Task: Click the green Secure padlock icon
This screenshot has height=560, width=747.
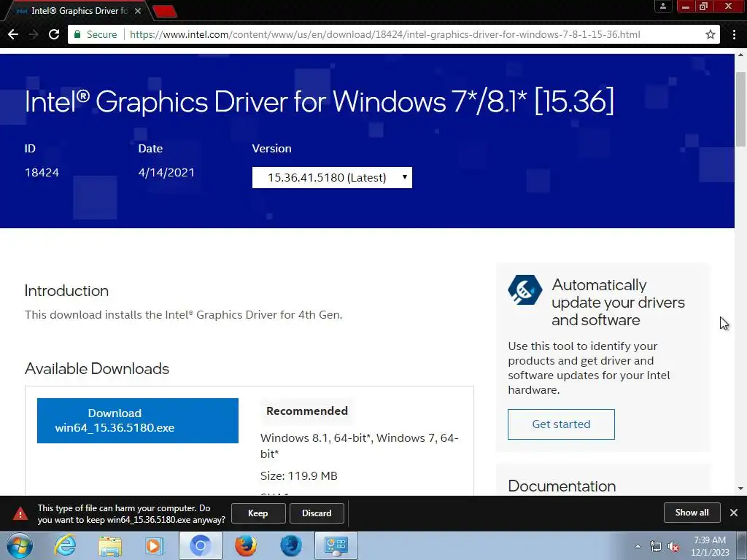Action: (77, 34)
